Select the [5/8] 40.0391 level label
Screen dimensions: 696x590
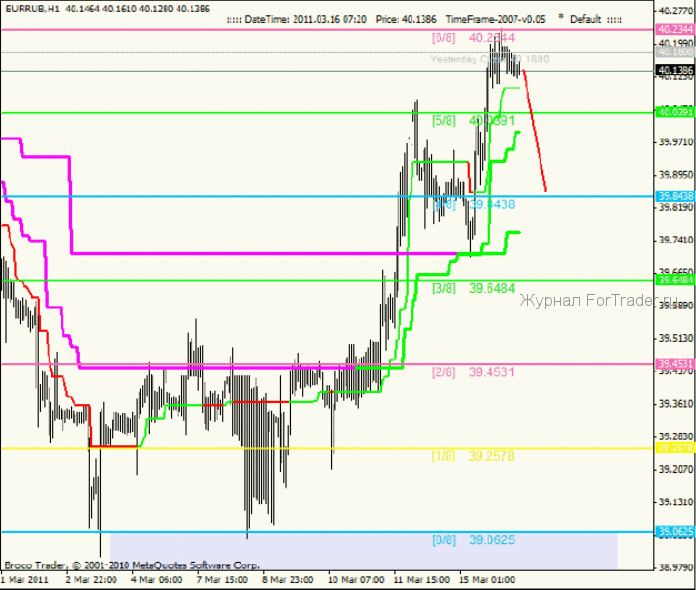pyautogui.click(x=473, y=121)
